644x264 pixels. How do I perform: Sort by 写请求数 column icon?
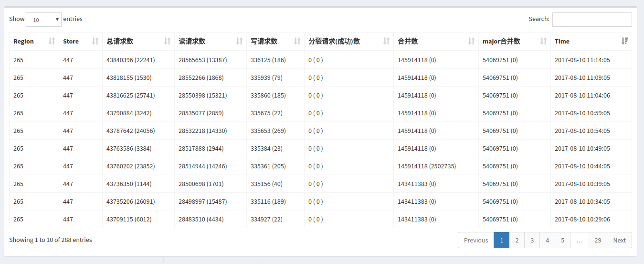coord(297,41)
